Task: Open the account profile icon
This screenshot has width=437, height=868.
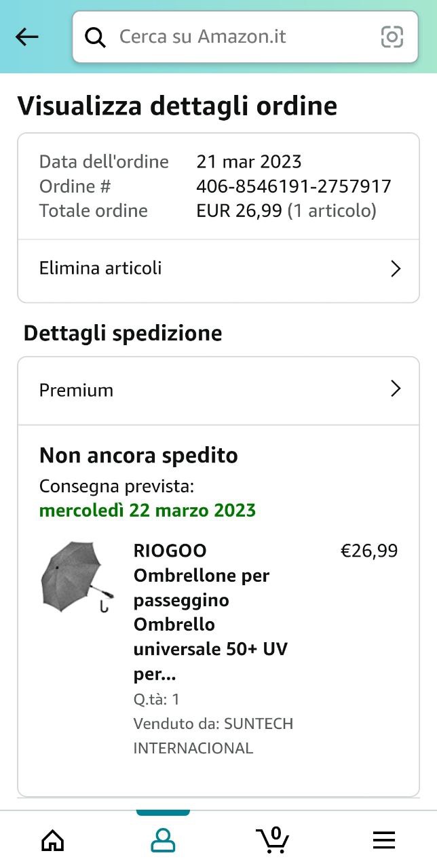Action: click(163, 841)
